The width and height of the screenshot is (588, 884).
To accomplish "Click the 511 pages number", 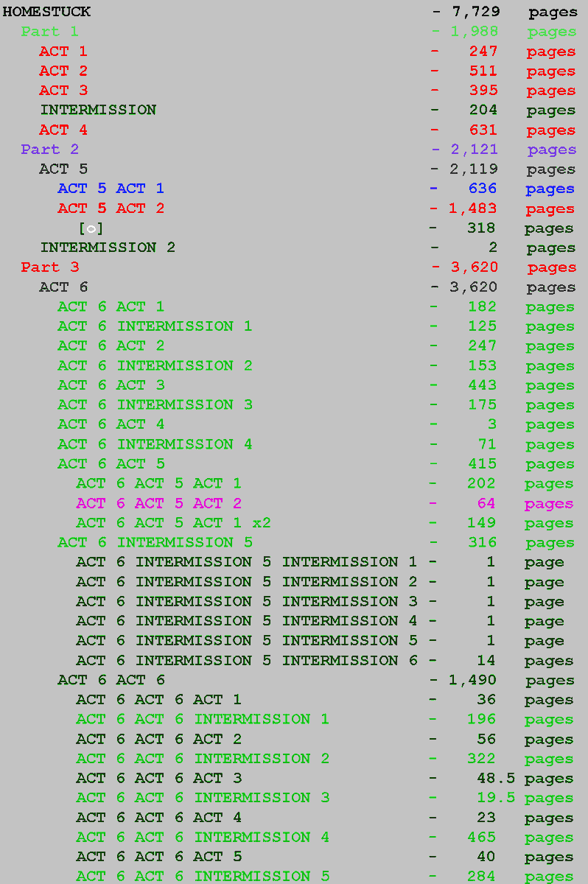I will (483, 71).
